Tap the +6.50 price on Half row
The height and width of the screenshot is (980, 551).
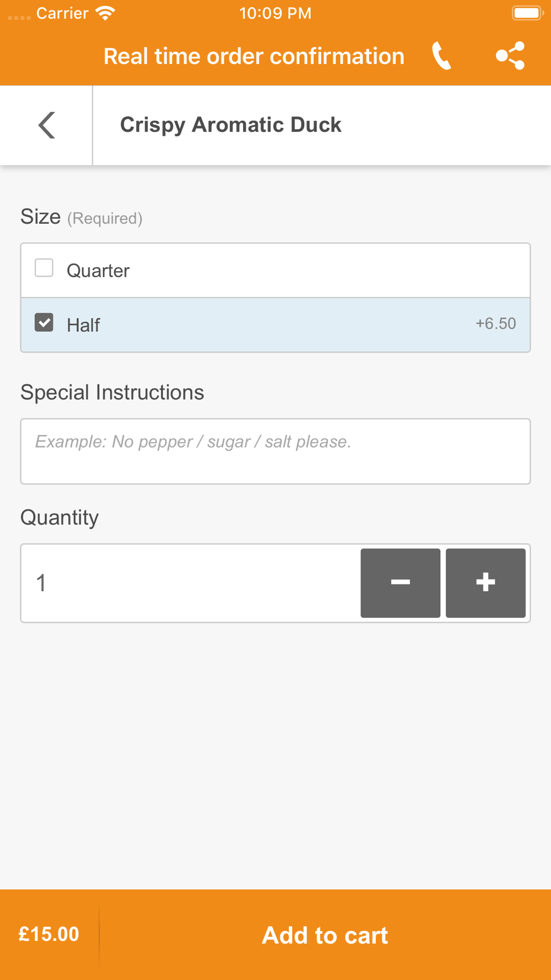pos(495,324)
